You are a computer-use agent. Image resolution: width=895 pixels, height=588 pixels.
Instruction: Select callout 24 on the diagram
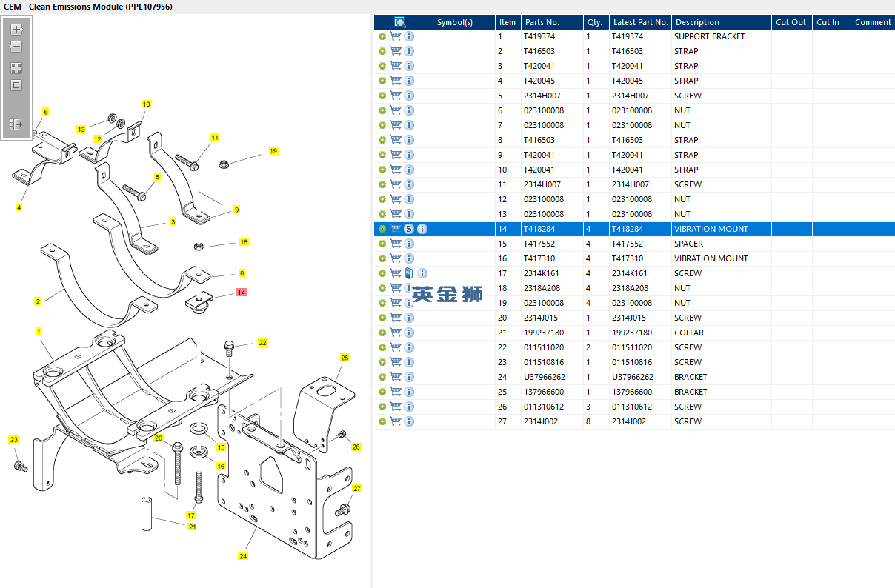(x=243, y=555)
